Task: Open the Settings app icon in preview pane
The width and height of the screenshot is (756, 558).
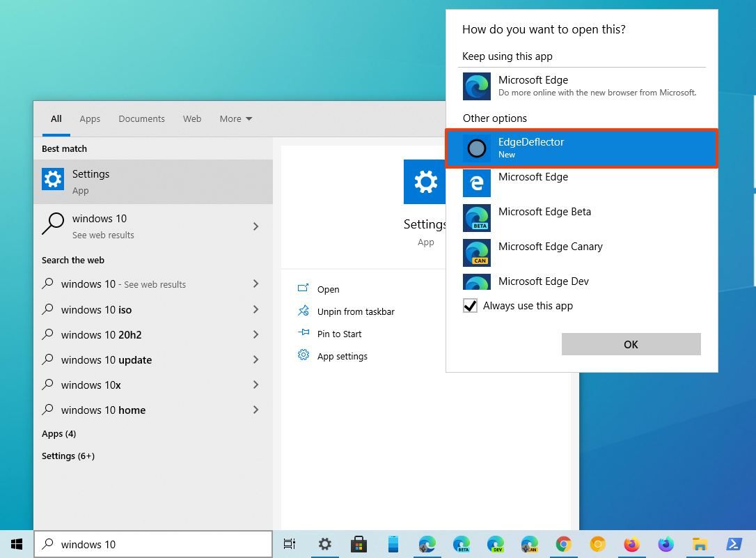Action: tap(425, 182)
